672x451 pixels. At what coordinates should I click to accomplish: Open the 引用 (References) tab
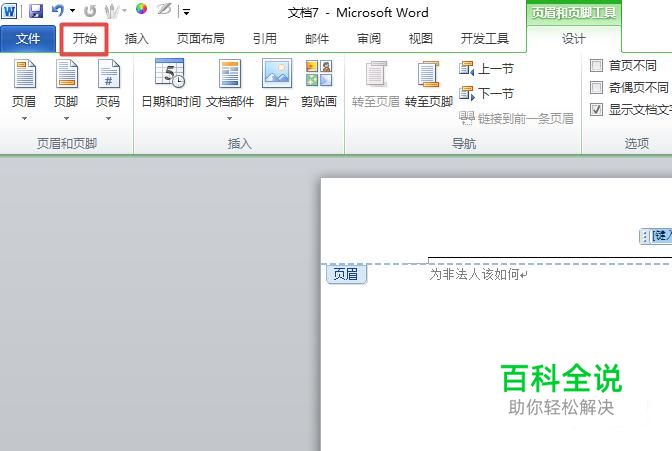pos(264,39)
